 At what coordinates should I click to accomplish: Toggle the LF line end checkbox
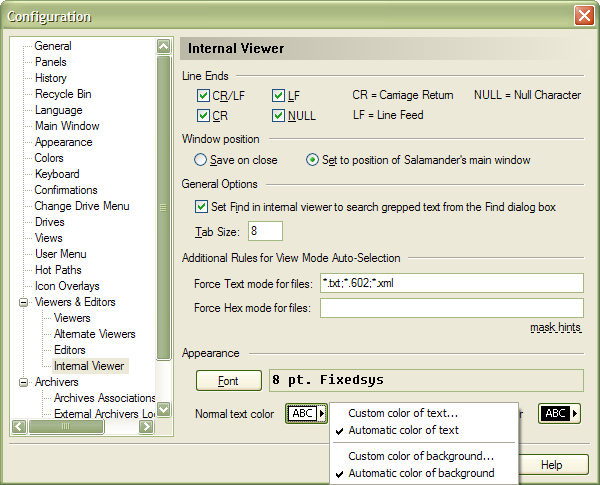pyautogui.click(x=279, y=96)
